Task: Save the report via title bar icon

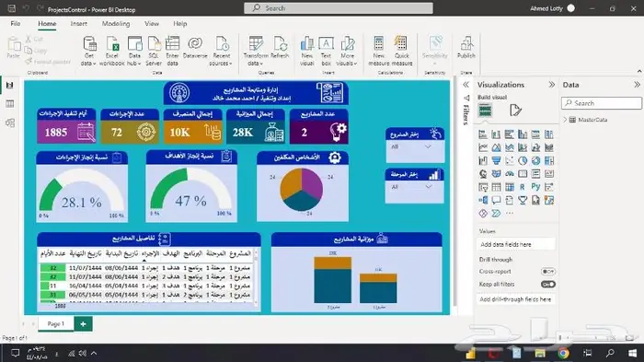Action: click(x=12, y=8)
